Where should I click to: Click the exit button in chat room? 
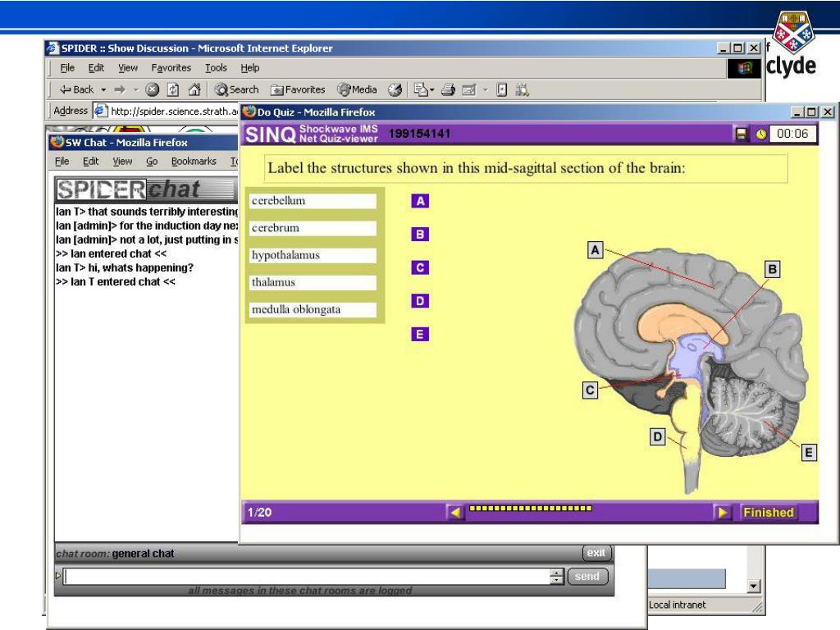coord(596,553)
